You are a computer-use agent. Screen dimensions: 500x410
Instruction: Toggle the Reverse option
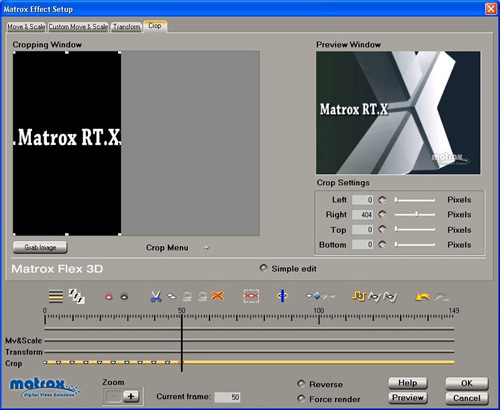click(301, 384)
